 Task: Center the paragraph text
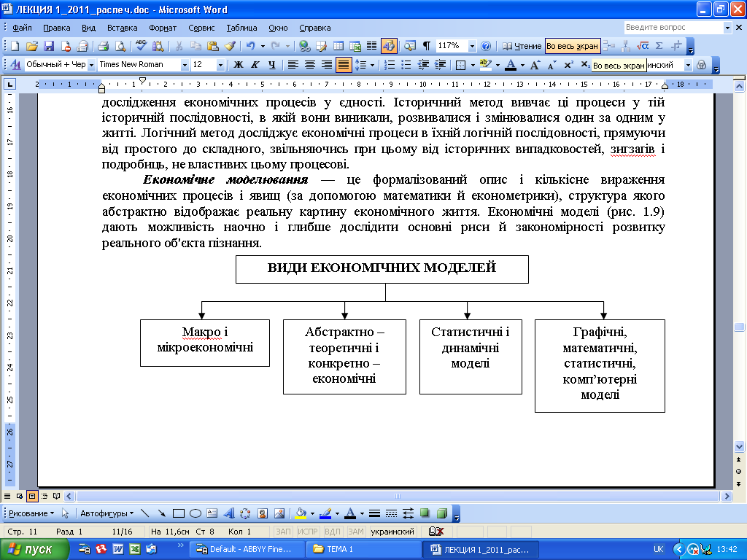(309, 65)
